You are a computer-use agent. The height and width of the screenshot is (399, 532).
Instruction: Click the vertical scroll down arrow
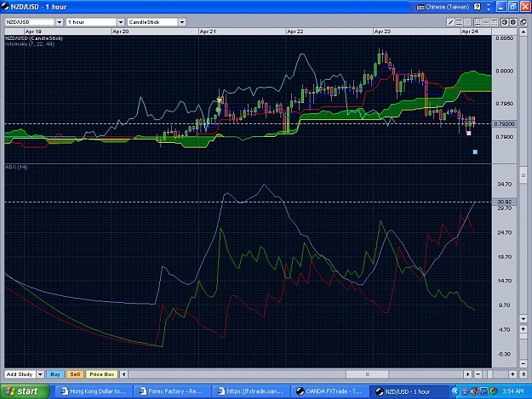click(x=523, y=319)
